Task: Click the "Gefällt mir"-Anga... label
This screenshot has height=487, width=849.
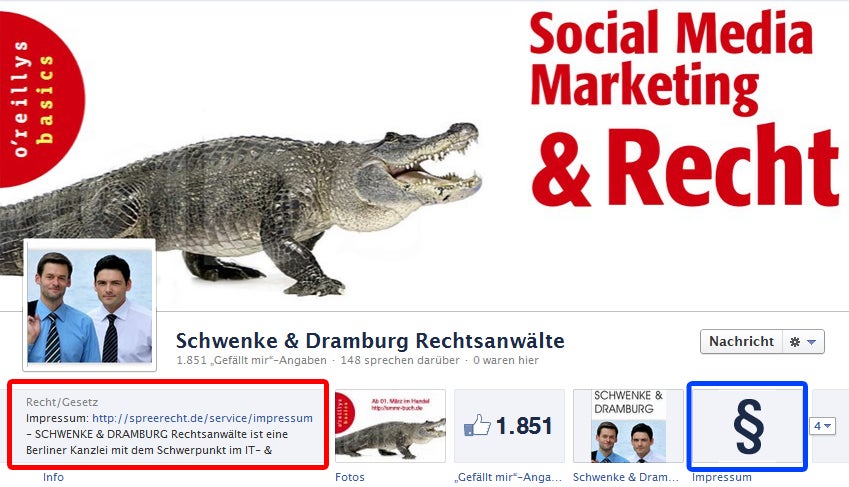Action: click(508, 477)
